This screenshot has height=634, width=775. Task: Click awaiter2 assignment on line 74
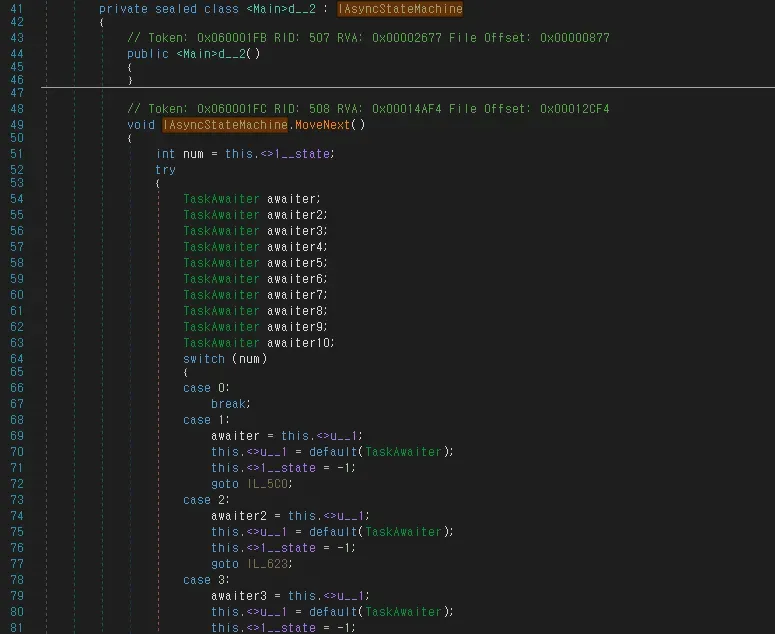click(x=244, y=516)
